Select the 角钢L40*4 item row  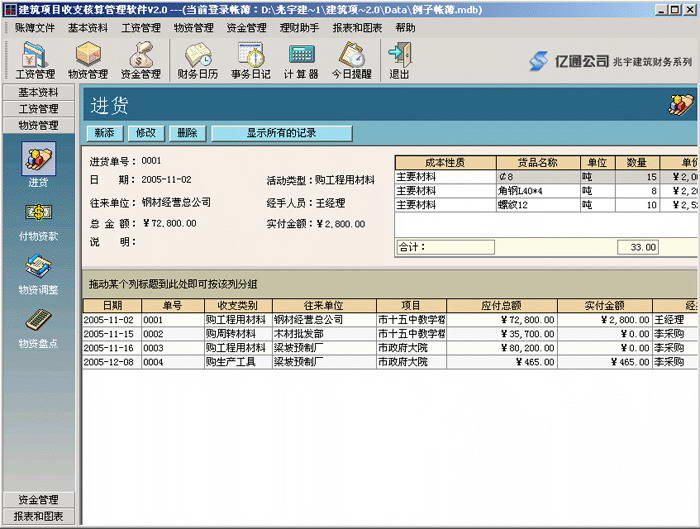coord(546,191)
